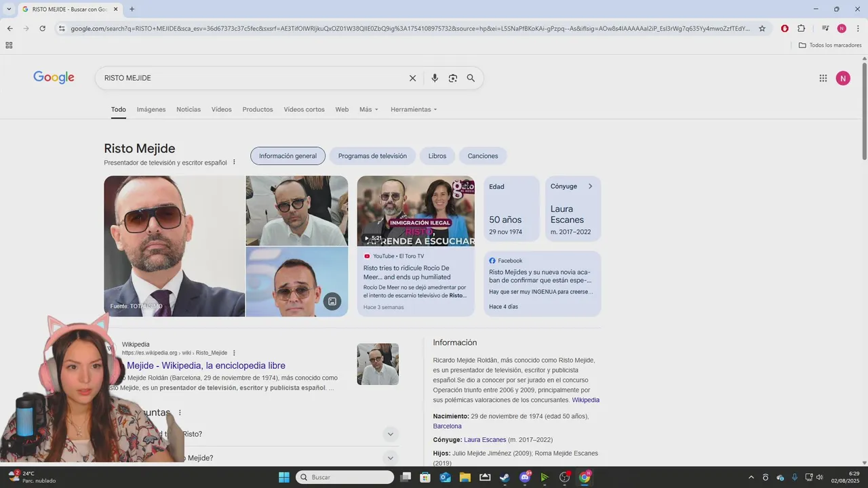Switch to the Noticias tab

click(189, 109)
